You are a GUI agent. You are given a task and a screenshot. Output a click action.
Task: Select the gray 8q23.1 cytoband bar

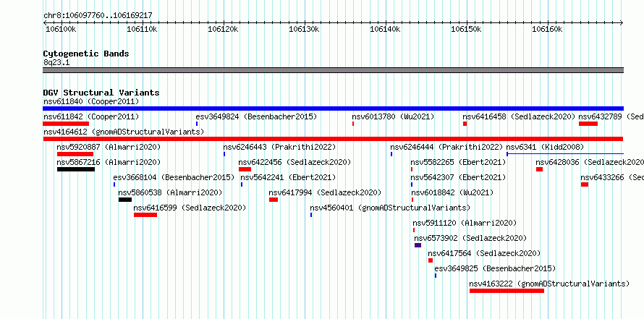[x=333, y=70]
